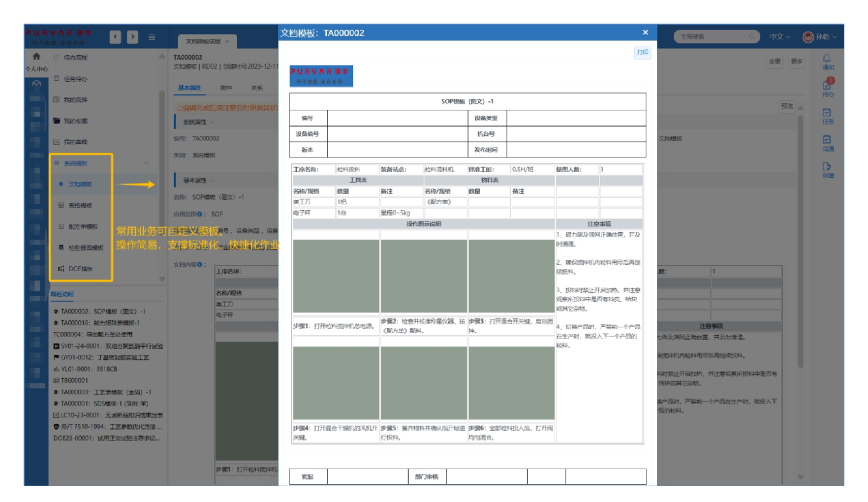
Task: Collapse the 系统属性 section
Action: pos(213,122)
